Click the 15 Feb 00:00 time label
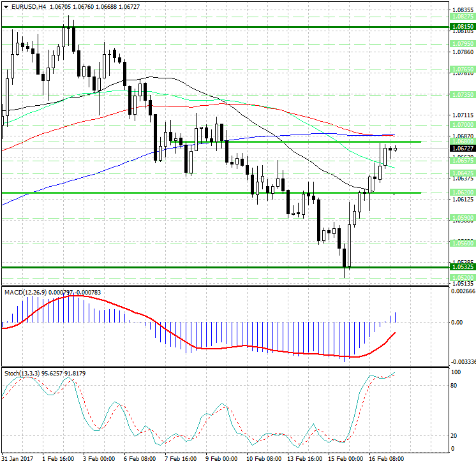This screenshot has height=466, width=476. click(345, 459)
